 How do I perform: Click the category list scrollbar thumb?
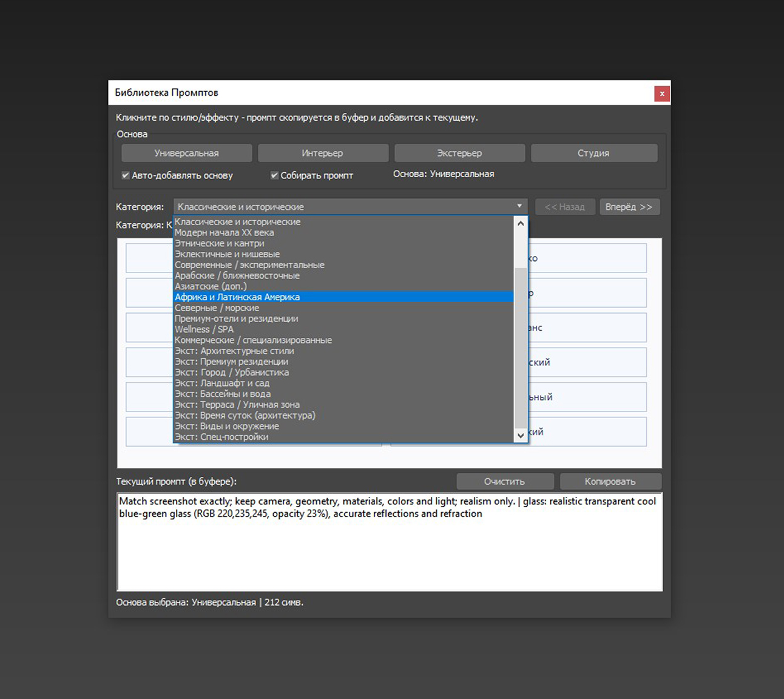521,348
